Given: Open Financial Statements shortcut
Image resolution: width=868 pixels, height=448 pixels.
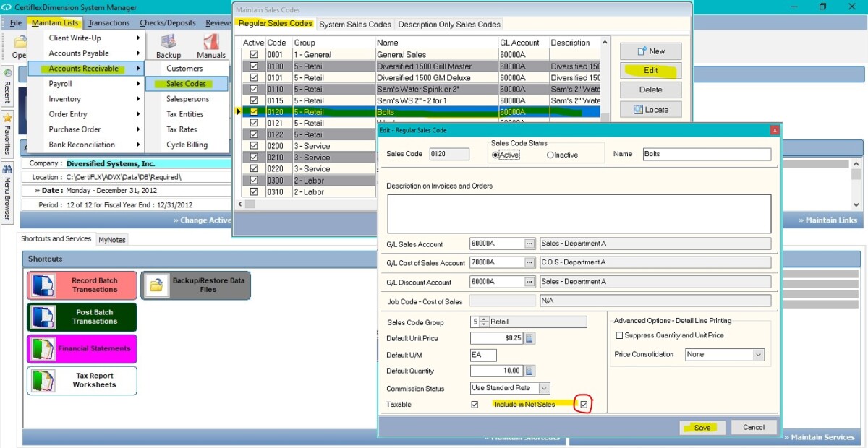Looking at the screenshot, I should point(82,349).
